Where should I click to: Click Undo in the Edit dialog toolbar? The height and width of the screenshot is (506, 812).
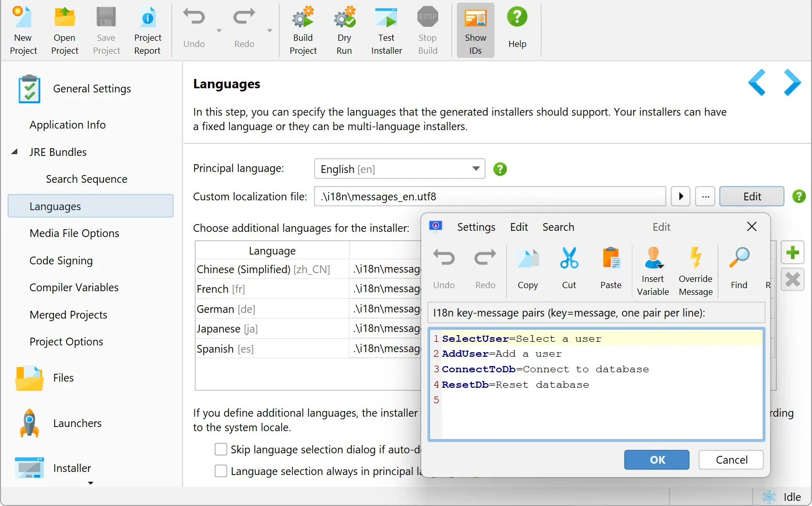(x=444, y=268)
